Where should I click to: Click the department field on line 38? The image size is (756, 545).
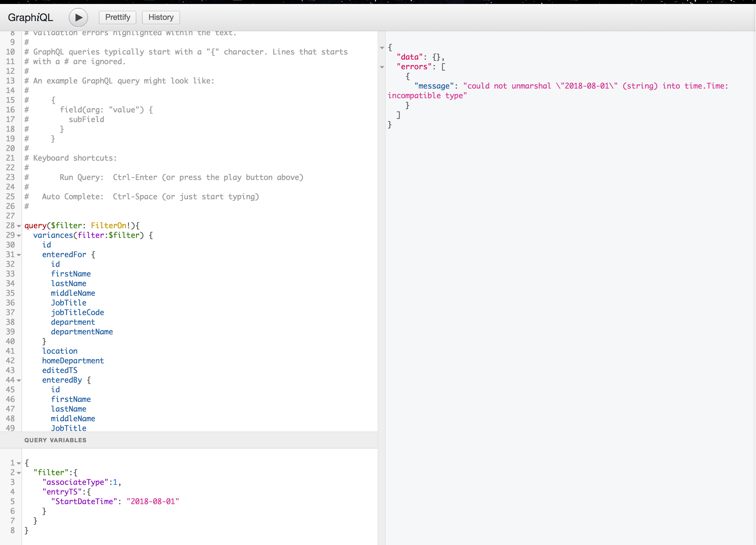pyautogui.click(x=73, y=322)
